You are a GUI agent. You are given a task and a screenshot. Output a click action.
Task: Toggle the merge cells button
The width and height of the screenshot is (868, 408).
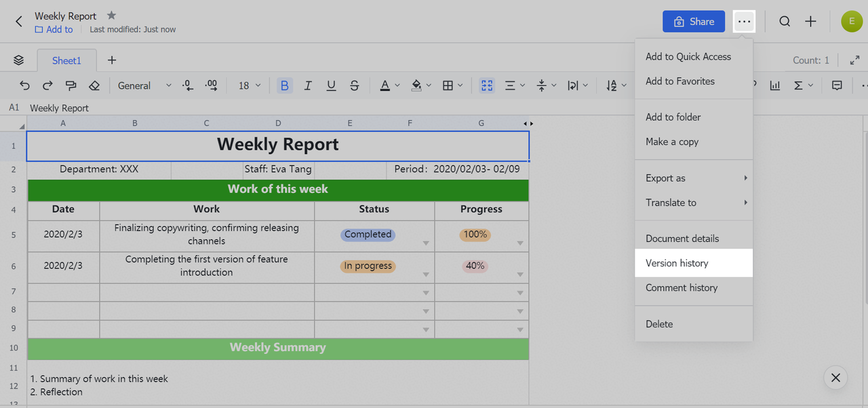pos(487,85)
